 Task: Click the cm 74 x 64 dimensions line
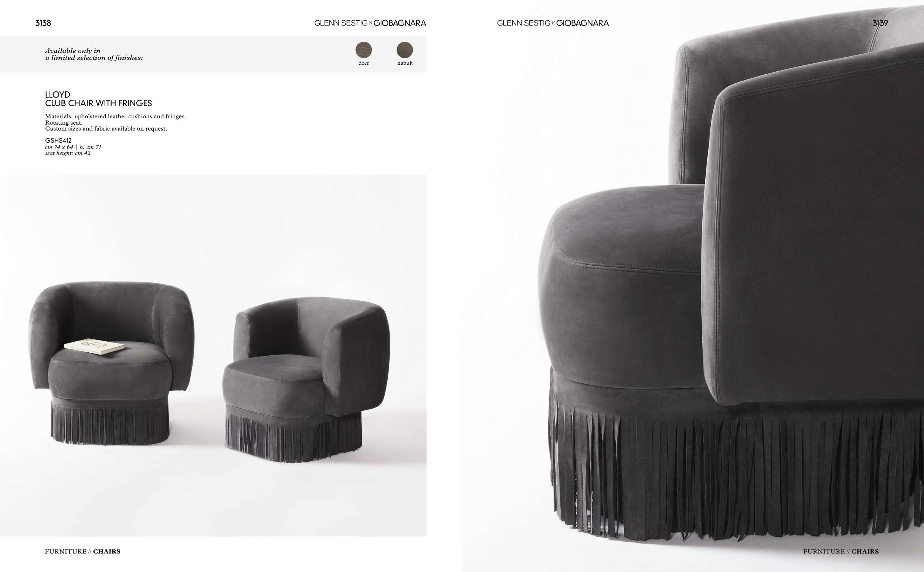(x=73, y=147)
